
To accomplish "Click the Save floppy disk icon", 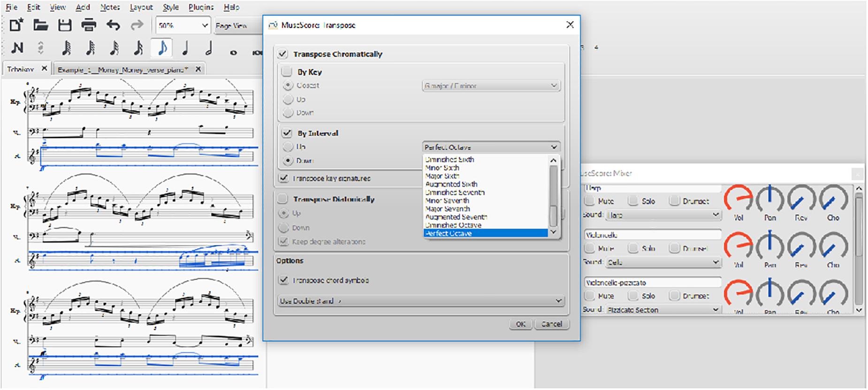I will point(65,25).
